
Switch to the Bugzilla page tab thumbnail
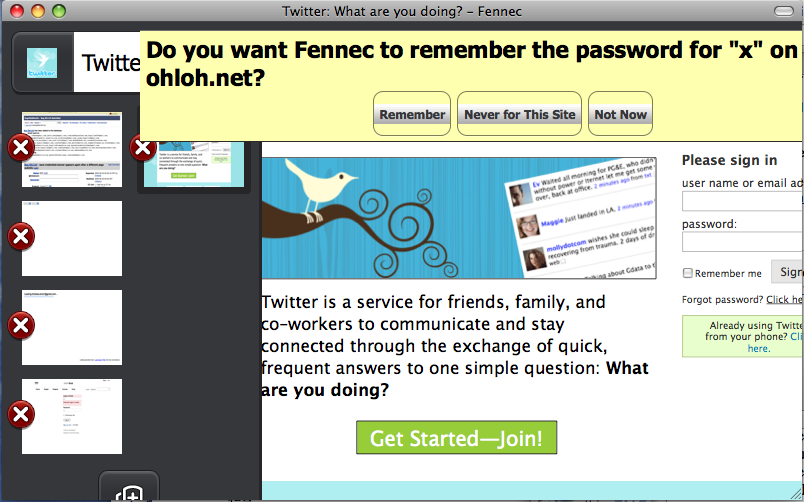tap(72, 150)
